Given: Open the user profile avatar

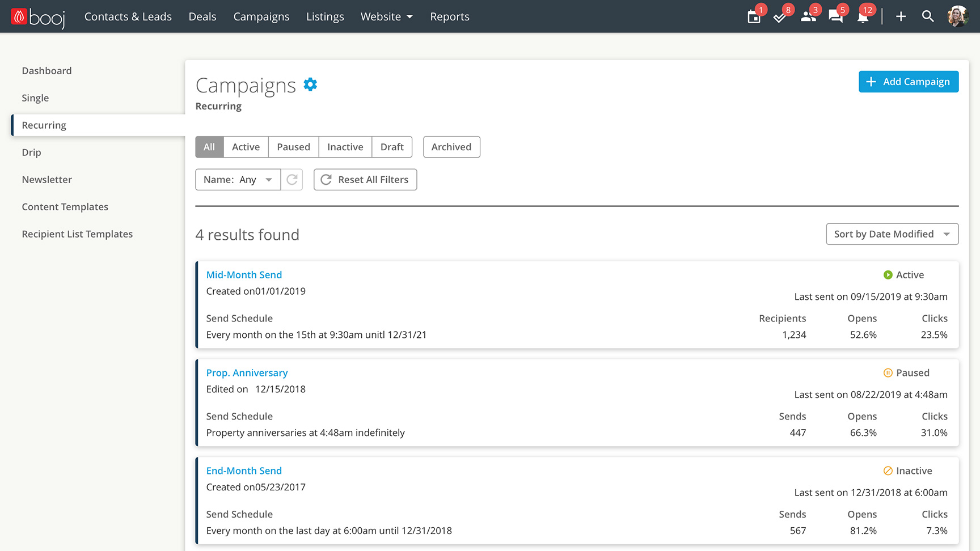Looking at the screenshot, I should click(957, 16).
